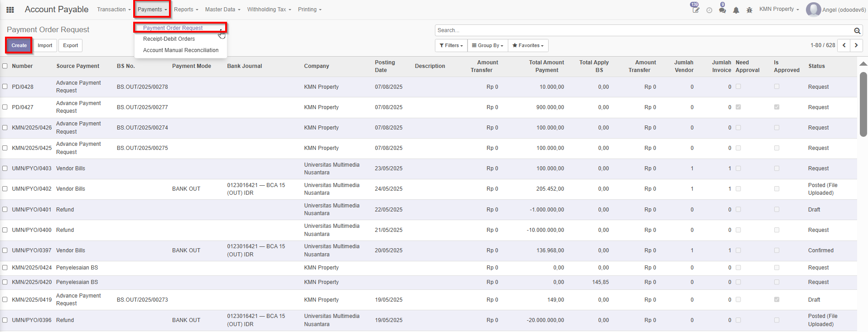Choose Account Manual Reconciliation entry
The image size is (868, 332).
(x=181, y=50)
